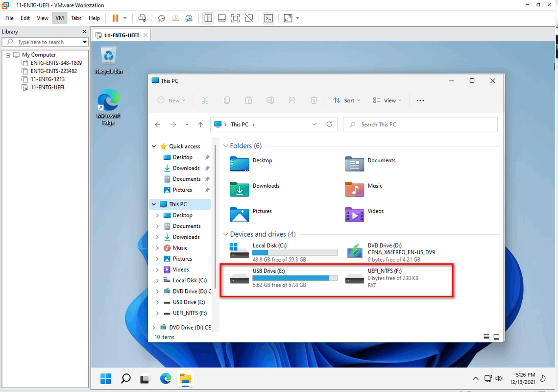Screen dimensions: 558x392
Task: Open the library search filter dropdown
Action: 85,42
